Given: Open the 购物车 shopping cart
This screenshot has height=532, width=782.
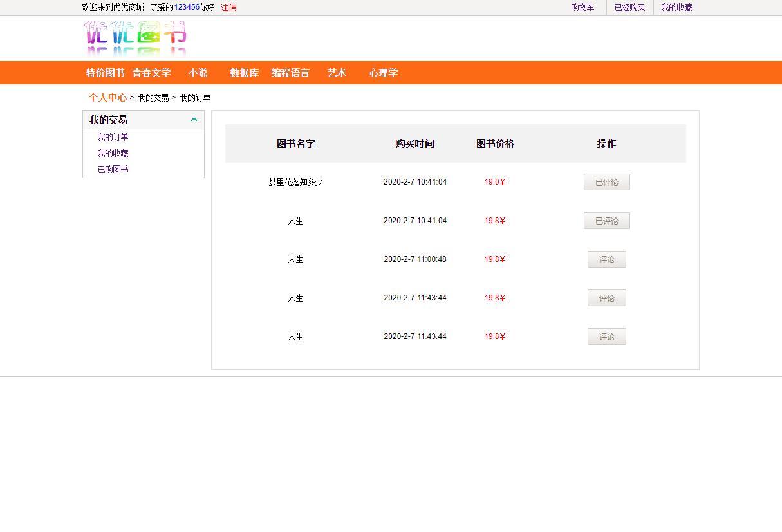Looking at the screenshot, I should (582, 8).
